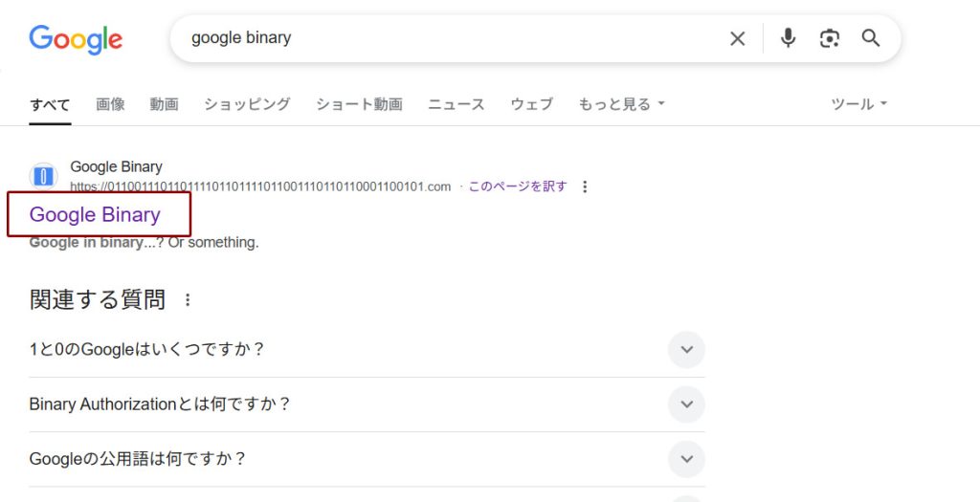This screenshot has height=502, width=980.
Task: Open the ツール dropdown
Action: (858, 104)
